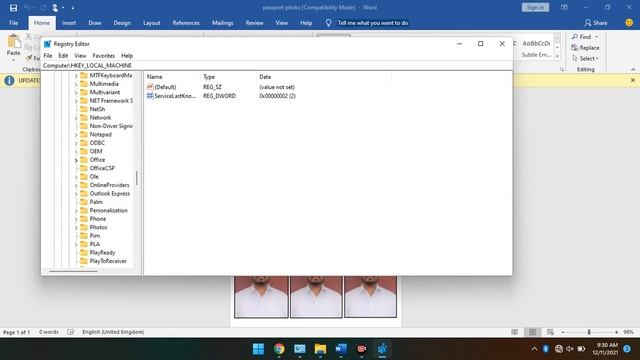This screenshot has height=360, width=640.
Task: Click the Save icon in Word's quick access toolbar
Action: 13,8
